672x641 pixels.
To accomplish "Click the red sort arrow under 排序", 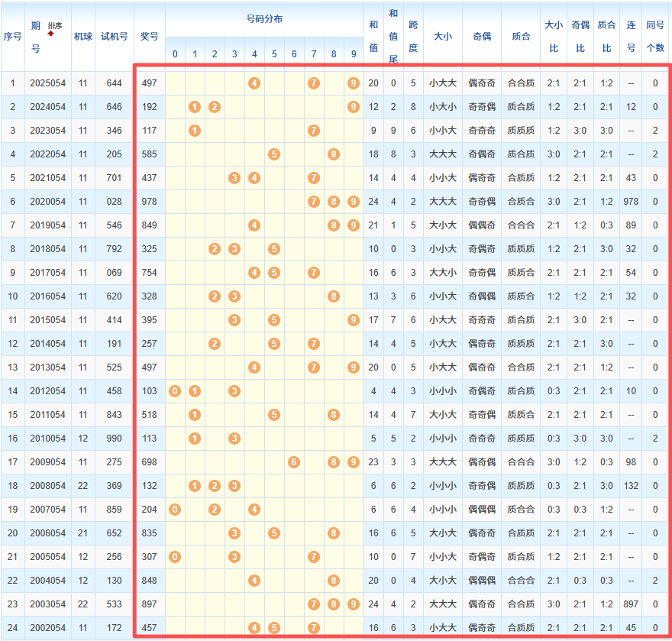I will [51, 34].
